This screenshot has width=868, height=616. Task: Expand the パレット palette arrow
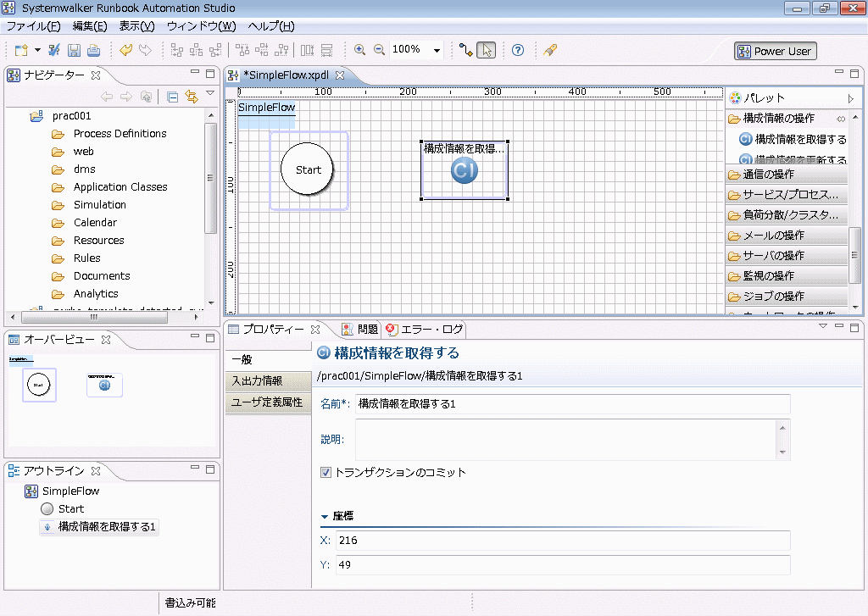850,98
